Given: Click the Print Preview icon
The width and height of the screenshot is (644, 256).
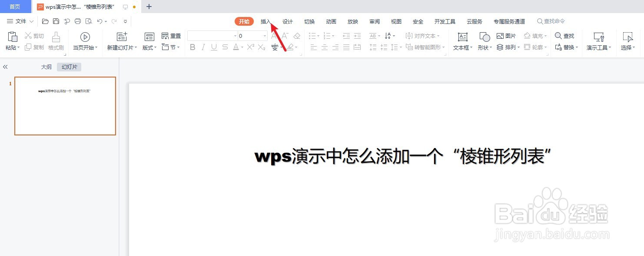Looking at the screenshot, I should (89, 21).
